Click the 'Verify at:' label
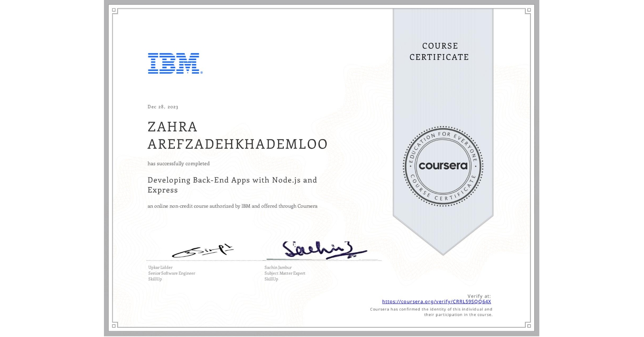The height and width of the screenshot is (337, 644). click(x=479, y=296)
